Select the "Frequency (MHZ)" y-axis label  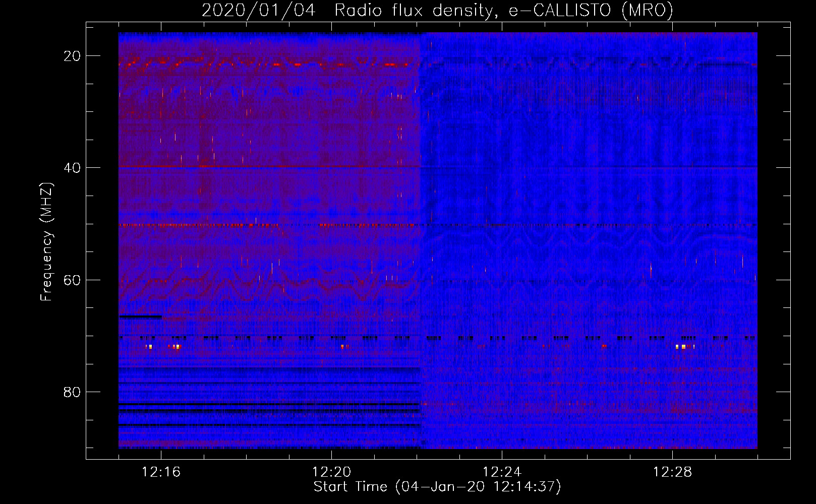46,242
